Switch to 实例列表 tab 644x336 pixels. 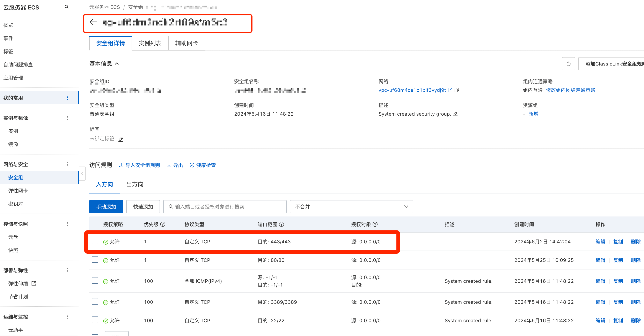[150, 43]
